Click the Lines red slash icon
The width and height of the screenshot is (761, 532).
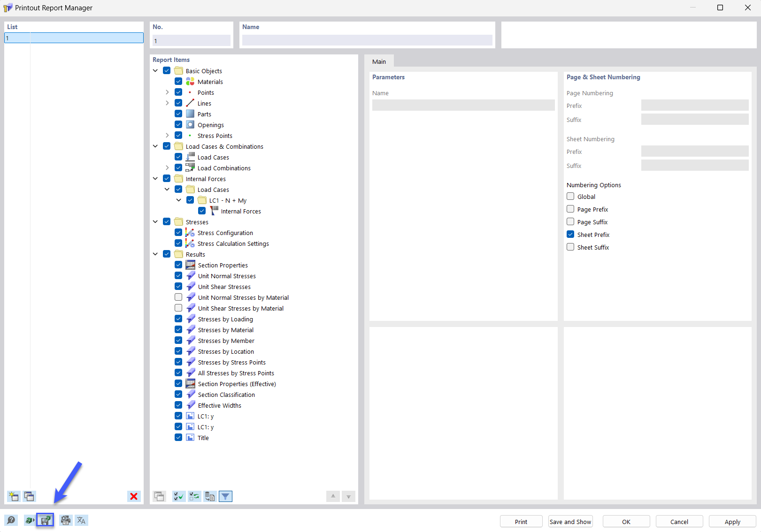[190, 103]
